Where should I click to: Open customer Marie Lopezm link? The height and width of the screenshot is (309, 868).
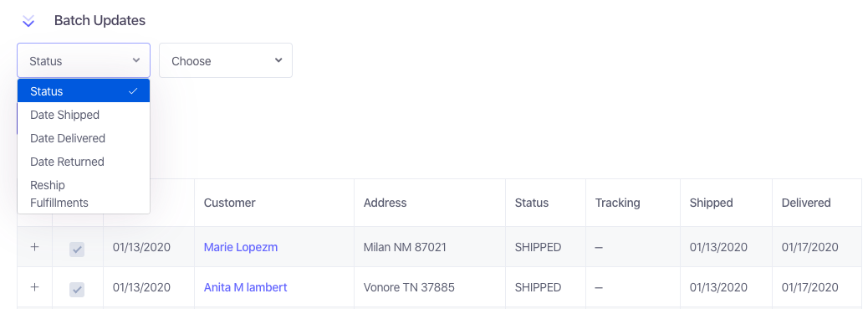(241, 247)
